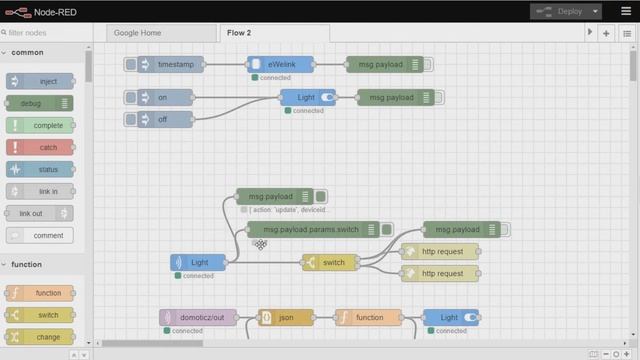640x360 pixels.
Task: Zoom in the canvas with plus
Action: (627, 354)
